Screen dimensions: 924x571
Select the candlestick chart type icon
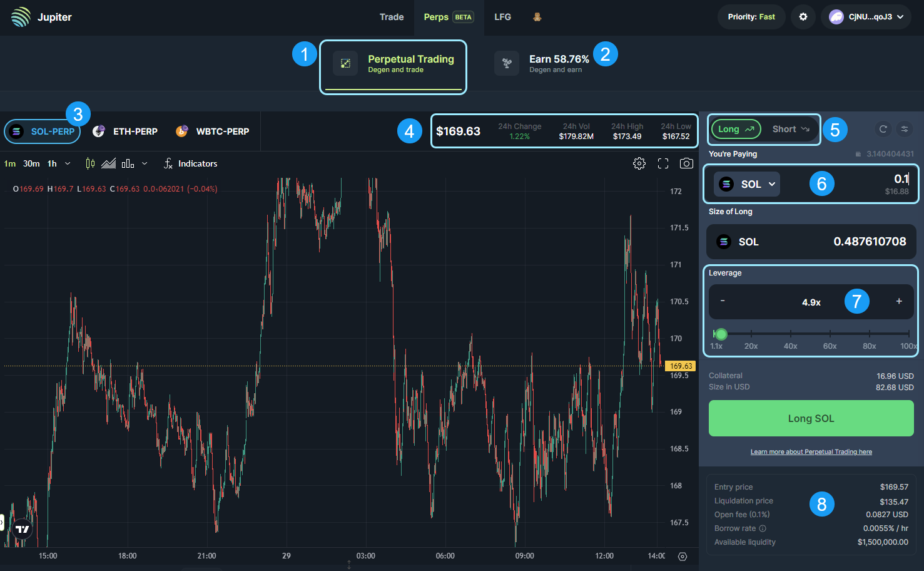[90, 163]
